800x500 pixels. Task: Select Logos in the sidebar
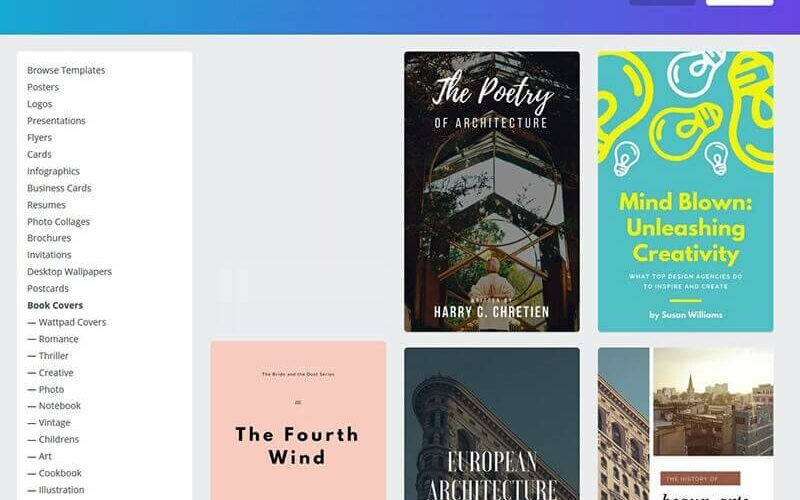[39, 104]
